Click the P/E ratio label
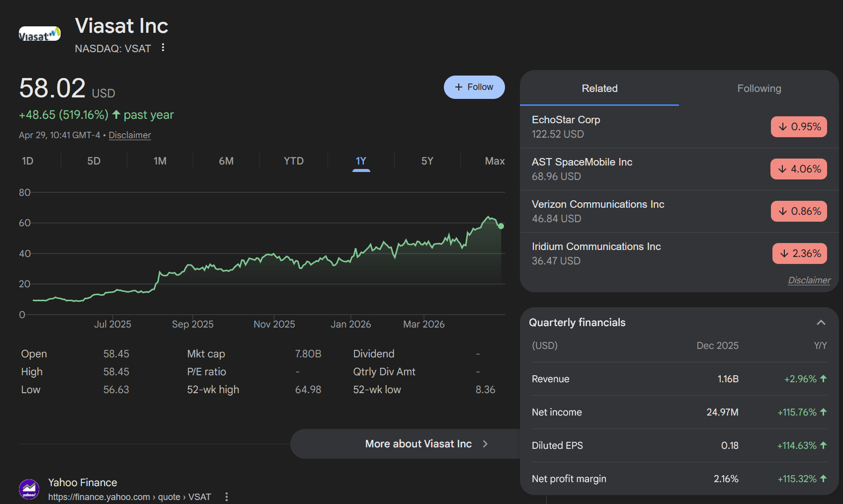 point(206,372)
